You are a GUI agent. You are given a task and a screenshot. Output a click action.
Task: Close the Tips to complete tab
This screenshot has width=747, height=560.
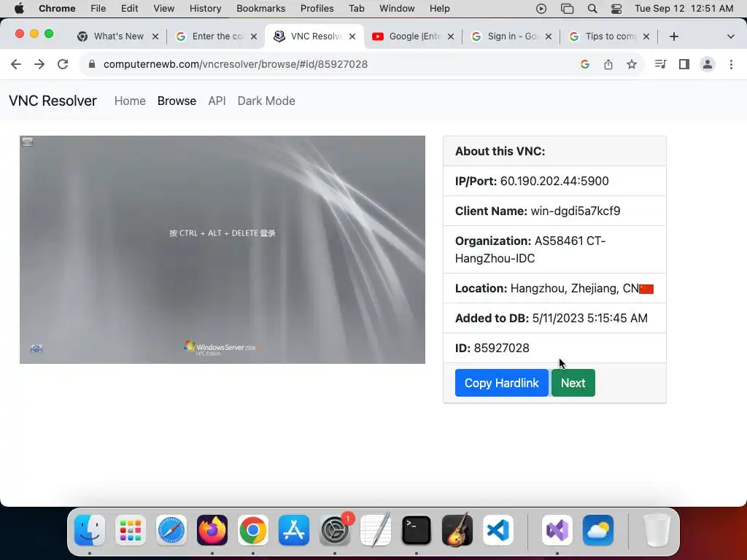click(x=646, y=36)
